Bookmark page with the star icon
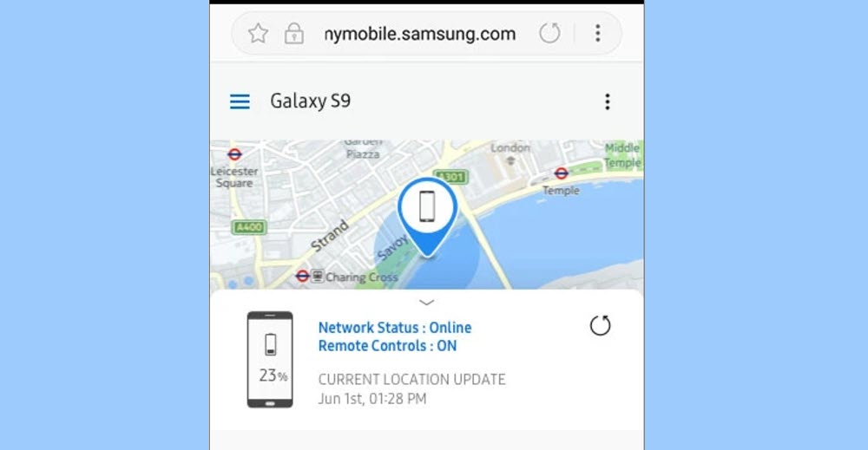The height and width of the screenshot is (450, 868). click(x=258, y=34)
